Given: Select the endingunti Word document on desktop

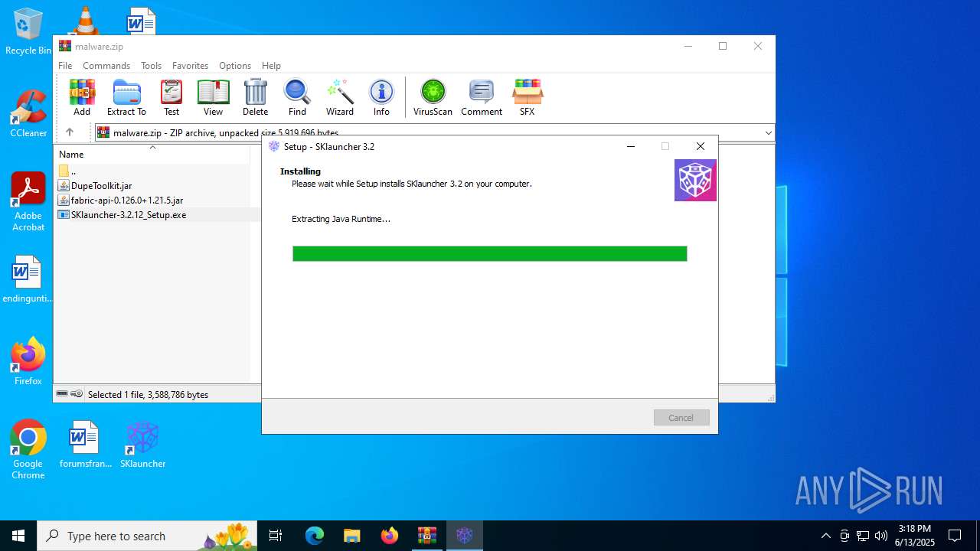Looking at the screenshot, I should point(28,279).
